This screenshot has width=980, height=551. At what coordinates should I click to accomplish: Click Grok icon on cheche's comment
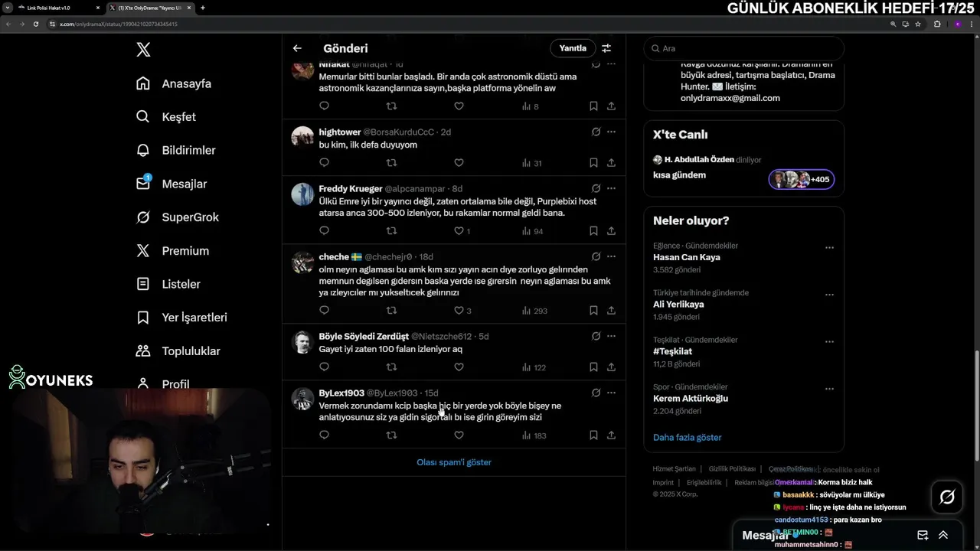pos(596,256)
